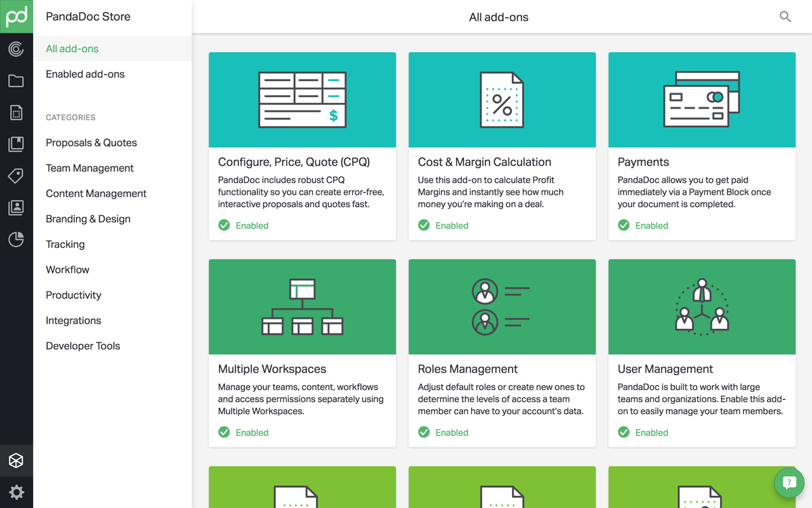The height and width of the screenshot is (508, 812).
Task: Click the "PandaDoc Store" sidebar heading
Action: tap(88, 17)
